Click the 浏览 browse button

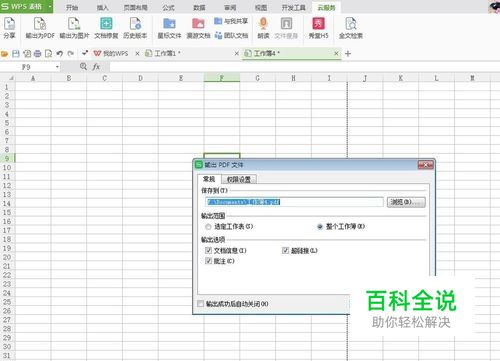click(406, 202)
